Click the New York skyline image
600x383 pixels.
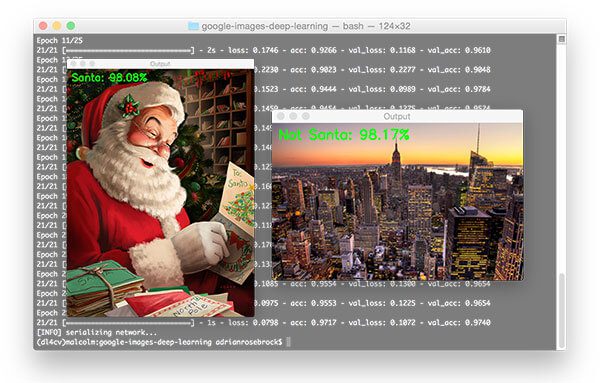click(397, 202)
